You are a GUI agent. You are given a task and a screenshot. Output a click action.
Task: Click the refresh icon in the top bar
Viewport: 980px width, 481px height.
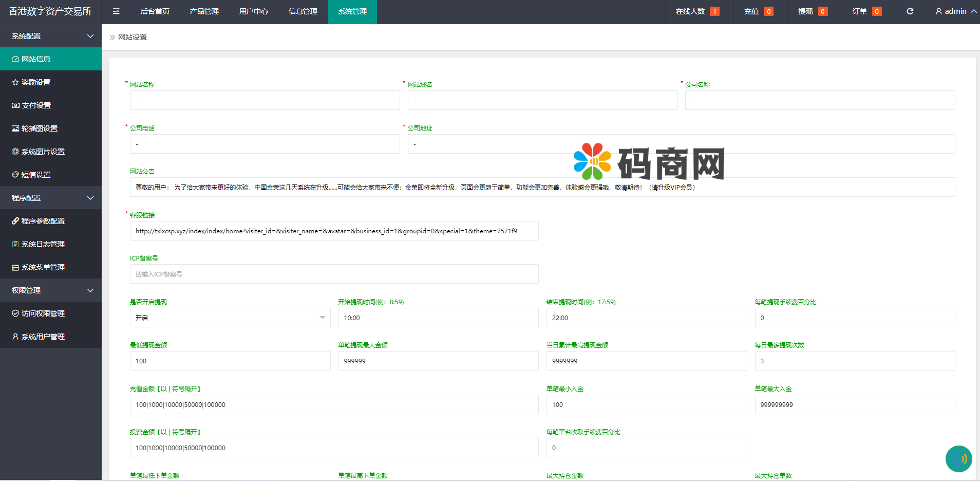[910, 11]
